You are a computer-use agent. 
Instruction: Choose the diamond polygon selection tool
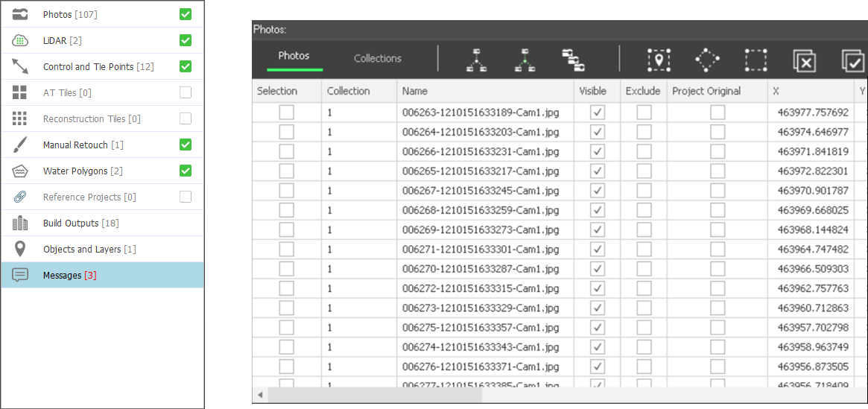pos(707,60)
